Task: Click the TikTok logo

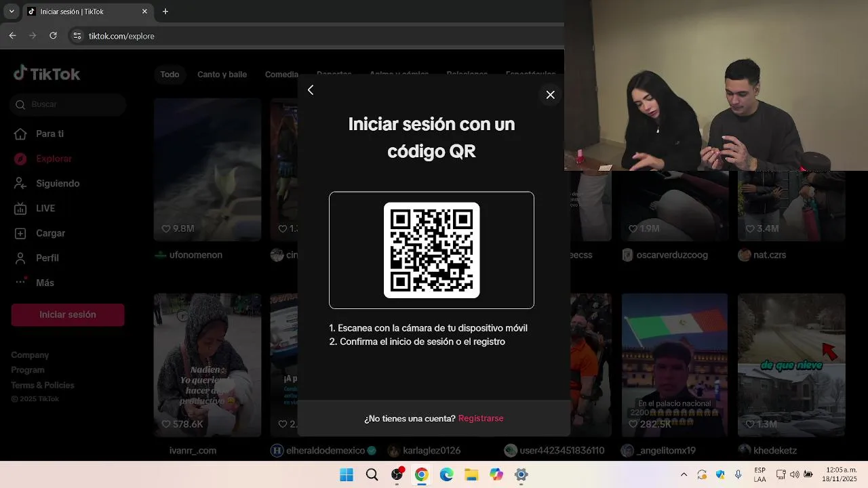Action: click(47, 73)
